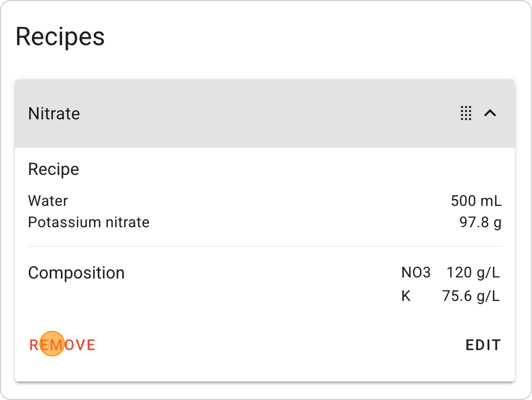The width and height of the screenshot is (532, 400).
Task: Click the divider line above Composition
Action: click(x=265, y=247)
